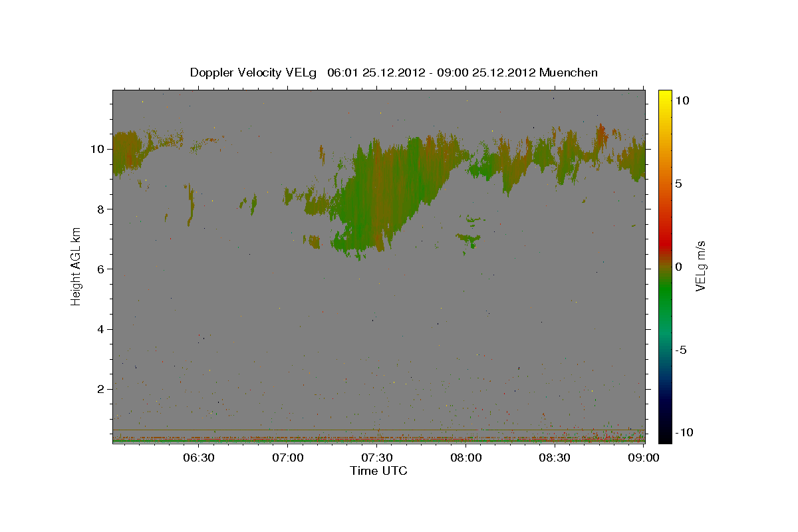Click the '08:00' time tick label
The width and height of the screenshot is (798, 532).
(x=466, y=458)
